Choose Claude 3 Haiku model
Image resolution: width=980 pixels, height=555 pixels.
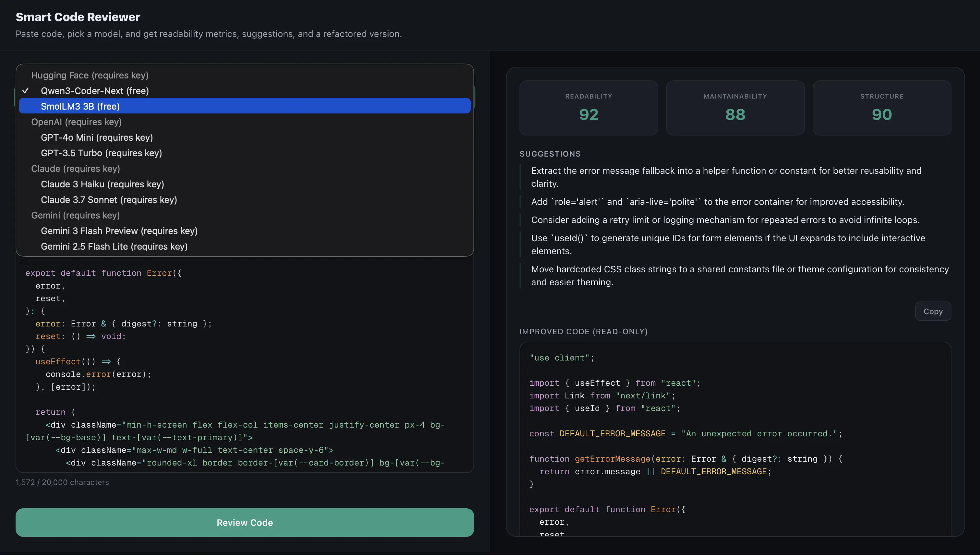pos(102,184)
